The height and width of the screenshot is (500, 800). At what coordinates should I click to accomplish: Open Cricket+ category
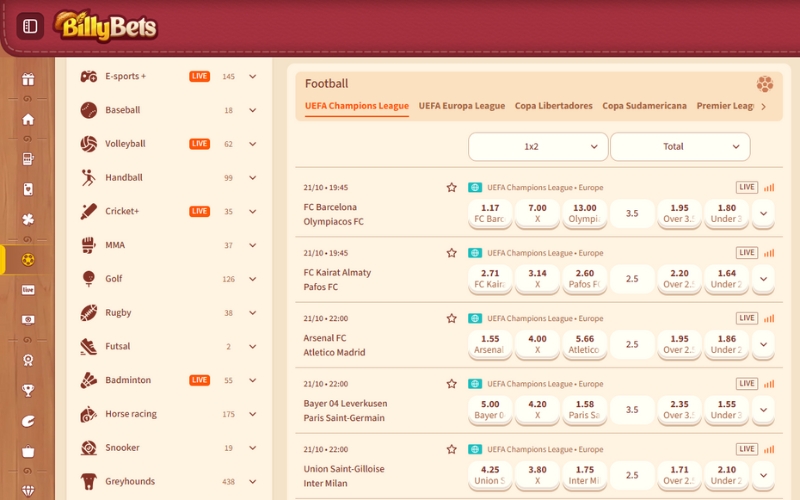click(169, 211)
